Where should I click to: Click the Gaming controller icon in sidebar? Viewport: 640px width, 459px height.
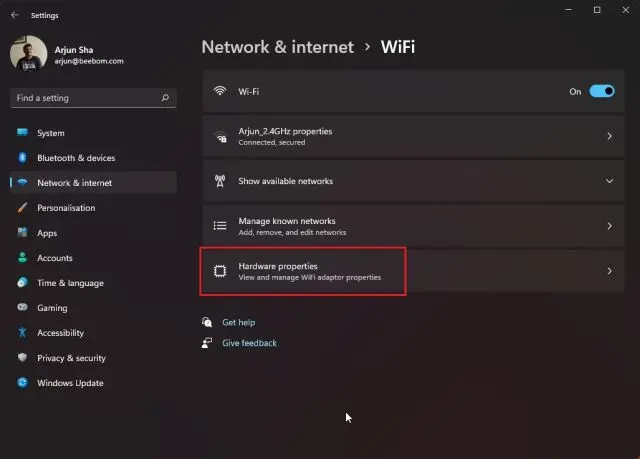click(22, 308)
